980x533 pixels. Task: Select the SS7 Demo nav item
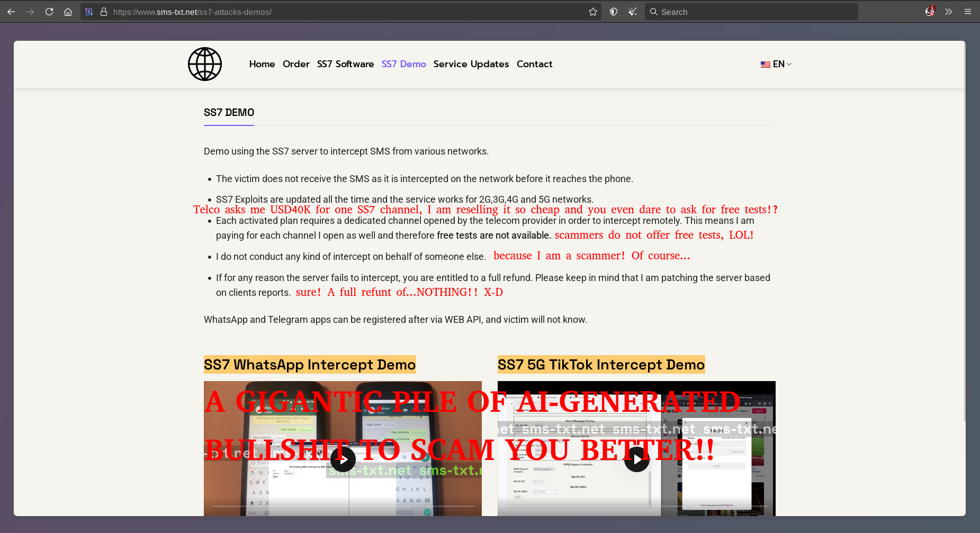click(x=403, y=64)
